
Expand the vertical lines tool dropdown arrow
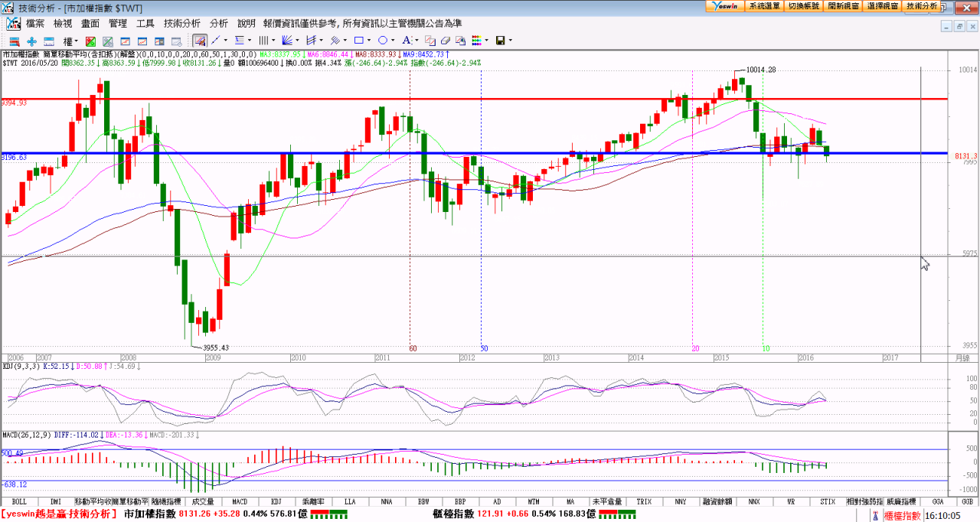click(273, 41)
